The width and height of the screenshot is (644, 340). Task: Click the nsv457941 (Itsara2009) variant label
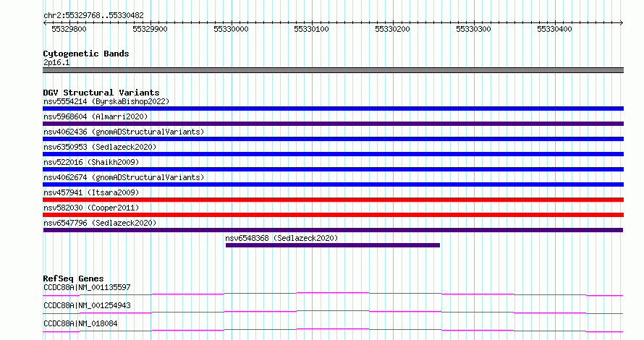point(92,192)
